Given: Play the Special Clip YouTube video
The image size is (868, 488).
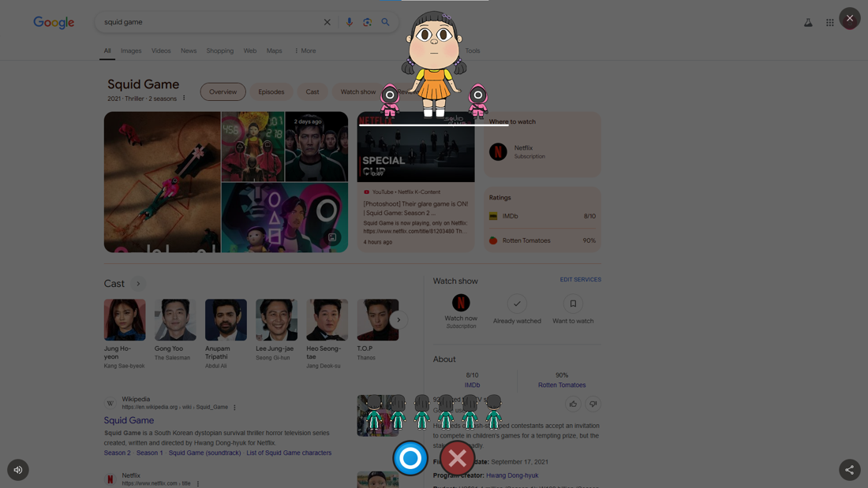Looking at the screenshot, I should pos(416,147).
